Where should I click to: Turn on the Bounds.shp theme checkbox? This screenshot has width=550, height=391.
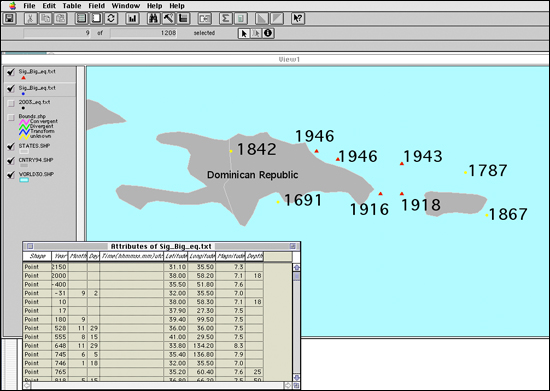[x=11, y=117]
